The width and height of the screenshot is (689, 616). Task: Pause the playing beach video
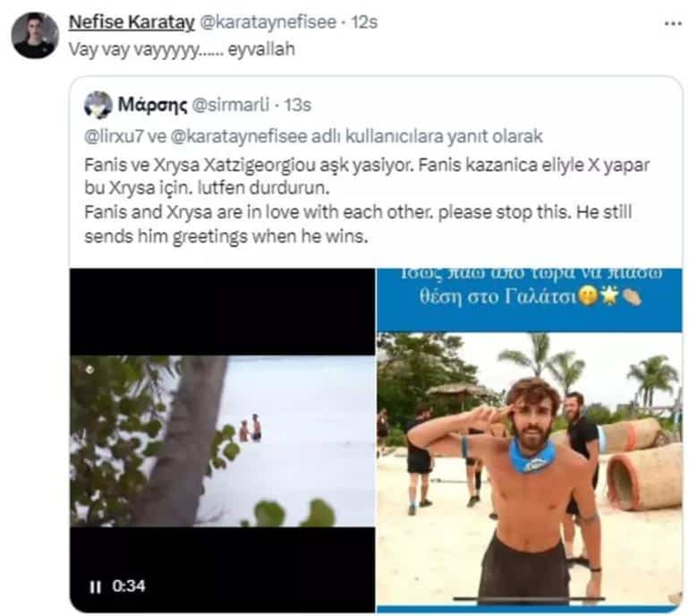[x=94, y=587]
